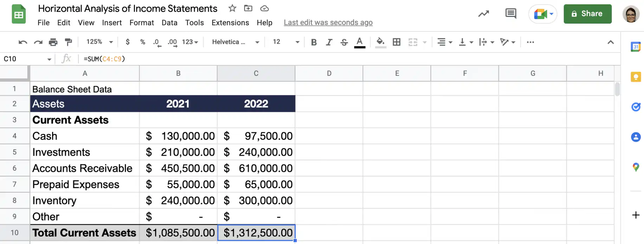Image resolution: width=644 pixels, height=244 pixels.
Task: Toggle bold formatting button
Action: (x=314, y=42)
